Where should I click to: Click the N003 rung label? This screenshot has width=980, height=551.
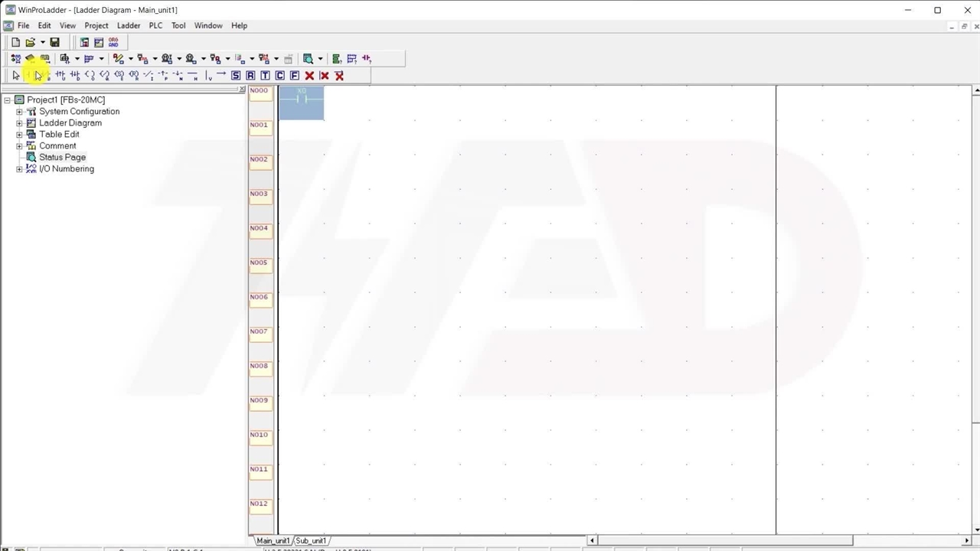[259, 194]
